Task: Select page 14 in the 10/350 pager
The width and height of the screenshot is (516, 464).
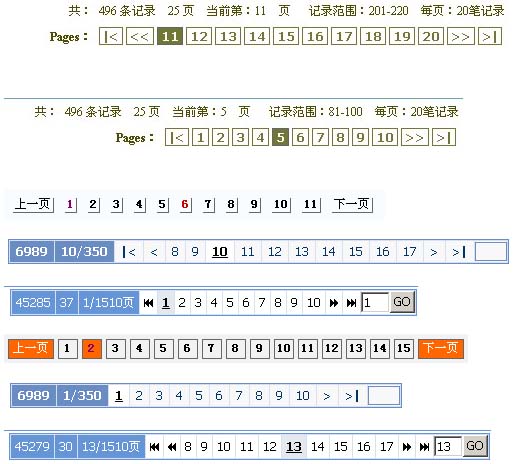Action: (x=329, y=252)
